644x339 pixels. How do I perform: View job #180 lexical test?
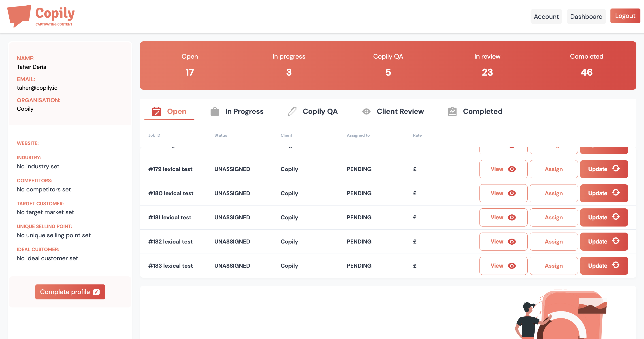tap(503, 193)
